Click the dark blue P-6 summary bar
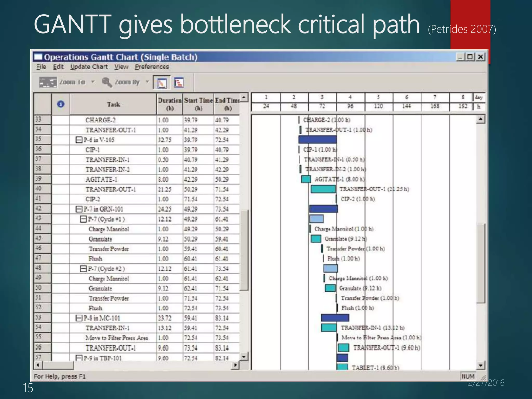Screen dimensions: 532x399 (317, 140)
